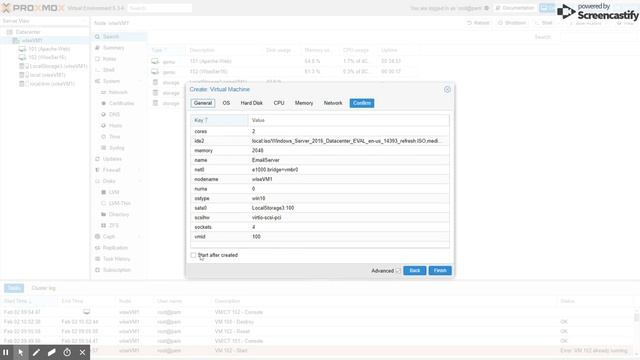The width and height of the screenshot is (640, 360).
Task: Open ZFS under Disks menu
Action: click(114, 225)
